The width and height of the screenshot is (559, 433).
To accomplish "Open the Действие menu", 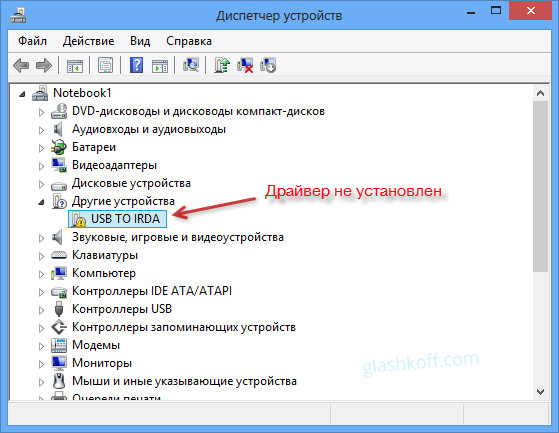I will point(88,41).
